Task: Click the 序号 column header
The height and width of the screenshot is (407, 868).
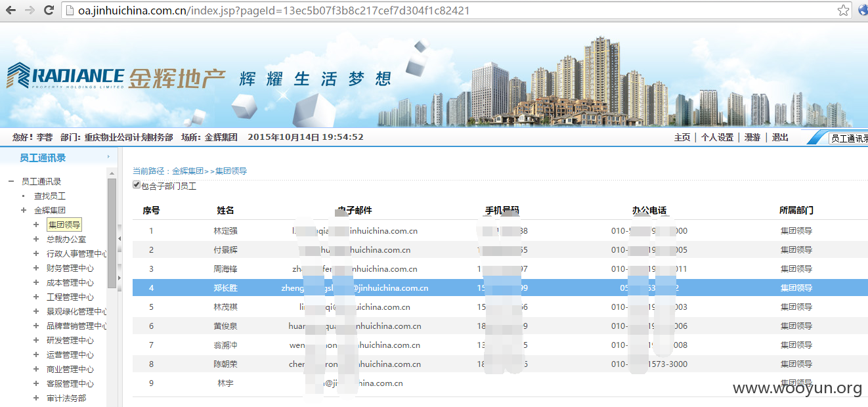Action: point(151,210)
